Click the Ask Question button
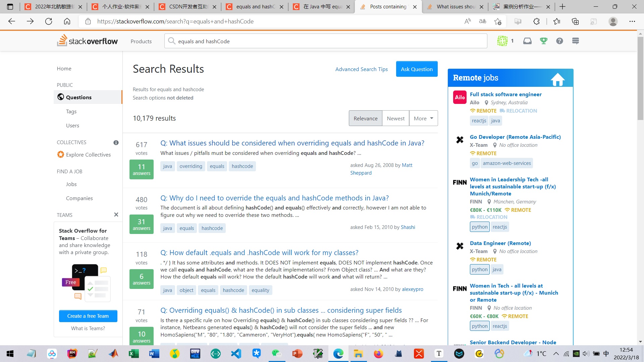Viewport: 644px width, 362px height. [417, 69]
